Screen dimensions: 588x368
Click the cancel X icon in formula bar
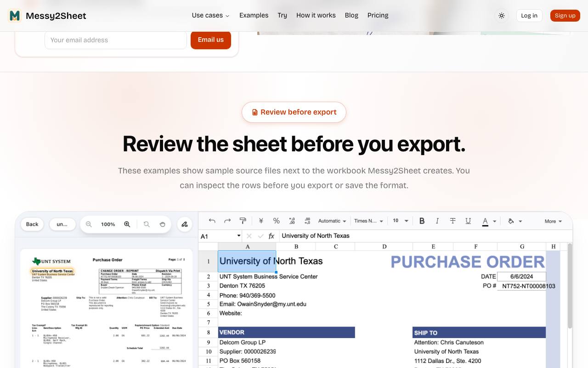point(249,236)
